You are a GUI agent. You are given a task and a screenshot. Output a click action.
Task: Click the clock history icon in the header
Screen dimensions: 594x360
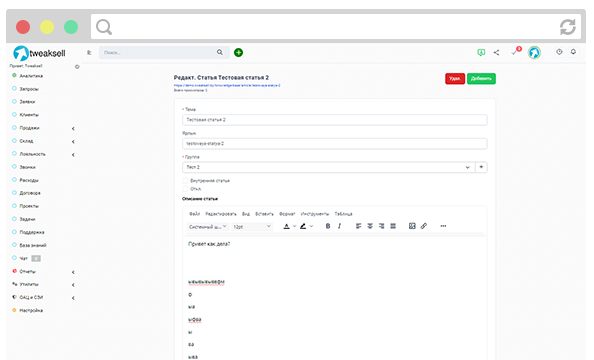tap(559, 52)
